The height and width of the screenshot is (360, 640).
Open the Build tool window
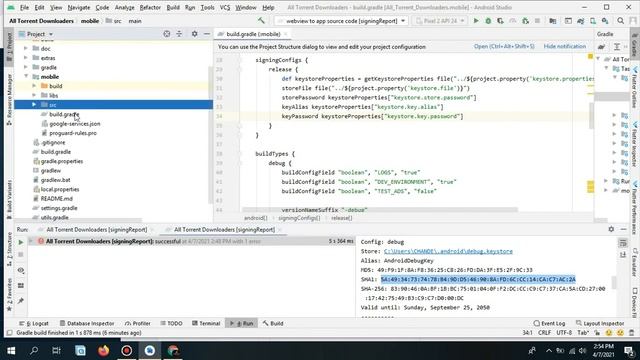click(273, 323)
